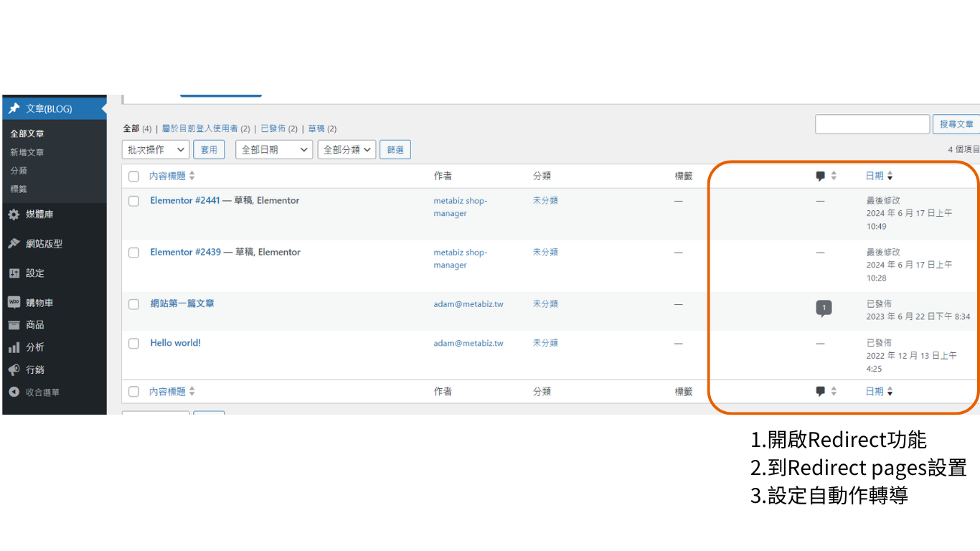Viewport: 980px width, 551px height.
Task: Switch to the 草稿 (2) filter tab
Action: (322, 128)
